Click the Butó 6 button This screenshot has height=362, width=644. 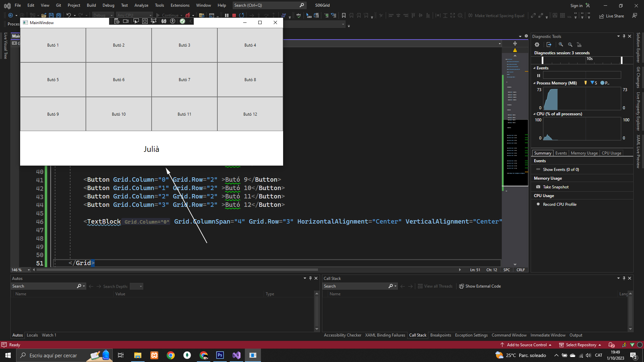[x=118, y=80]
